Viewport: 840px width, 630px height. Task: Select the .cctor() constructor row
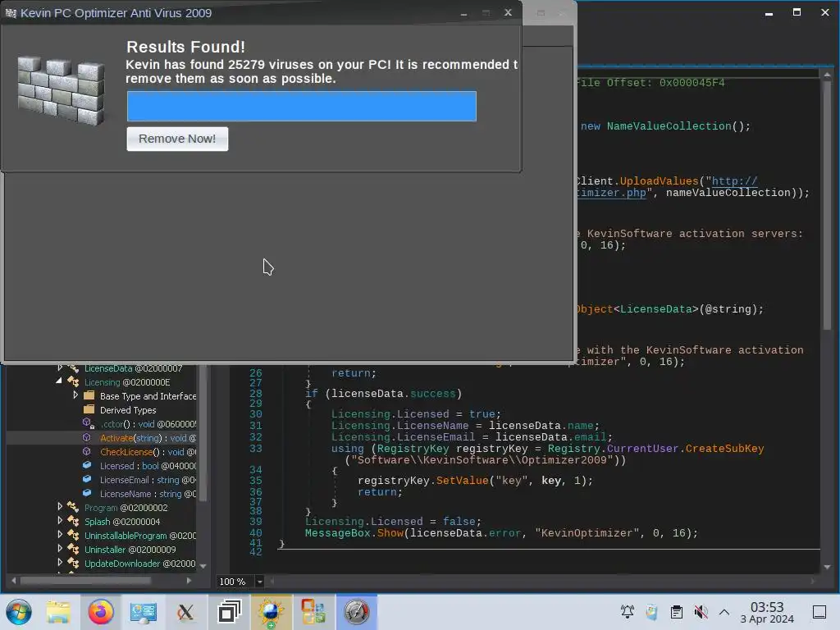102,424
